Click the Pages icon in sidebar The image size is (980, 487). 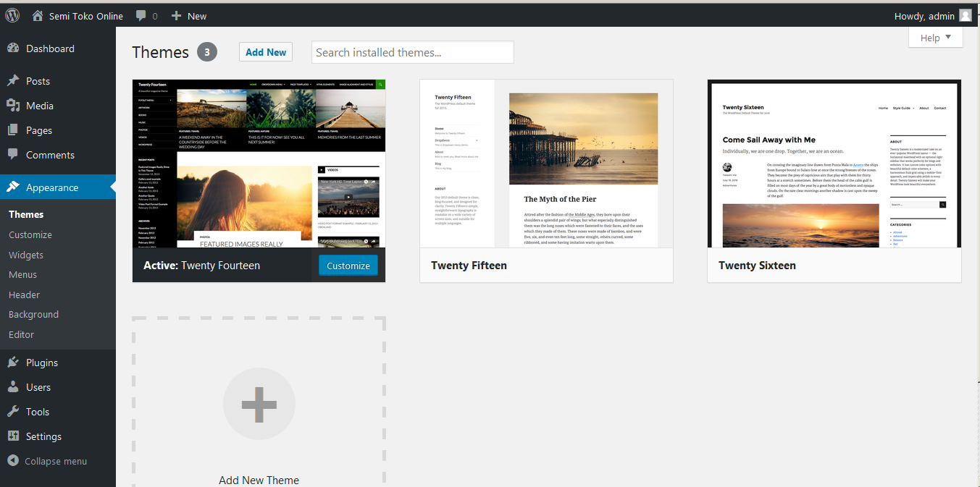(13, 130)
